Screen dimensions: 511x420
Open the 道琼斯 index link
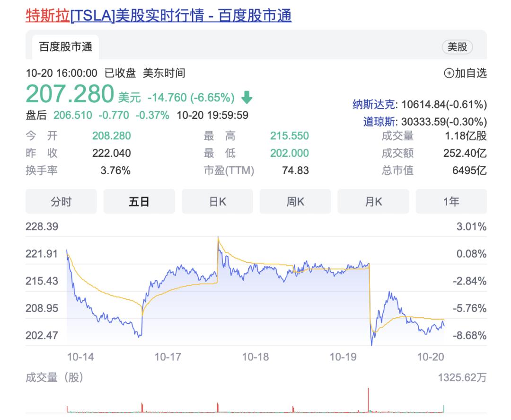coord(379,122)
